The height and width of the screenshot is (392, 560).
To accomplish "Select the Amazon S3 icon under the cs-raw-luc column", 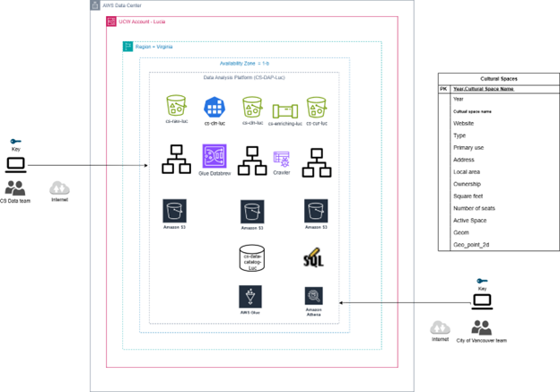I will (175, 211).
